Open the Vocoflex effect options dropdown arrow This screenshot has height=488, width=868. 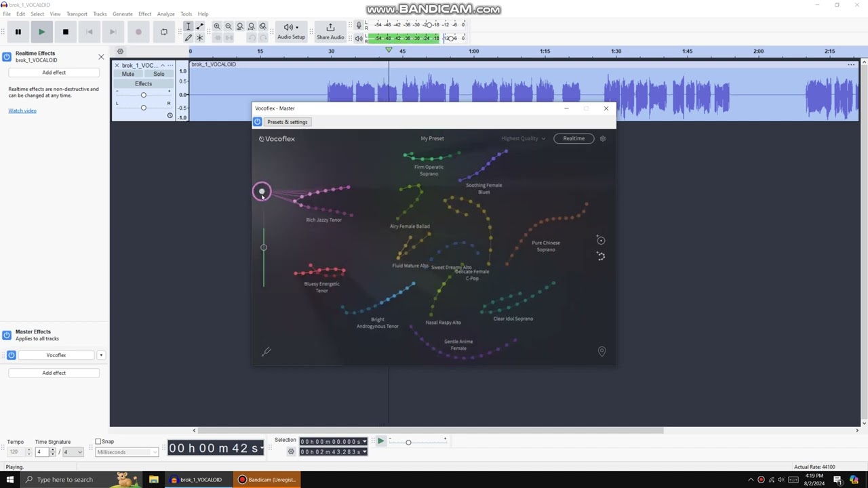coord(101,355)
